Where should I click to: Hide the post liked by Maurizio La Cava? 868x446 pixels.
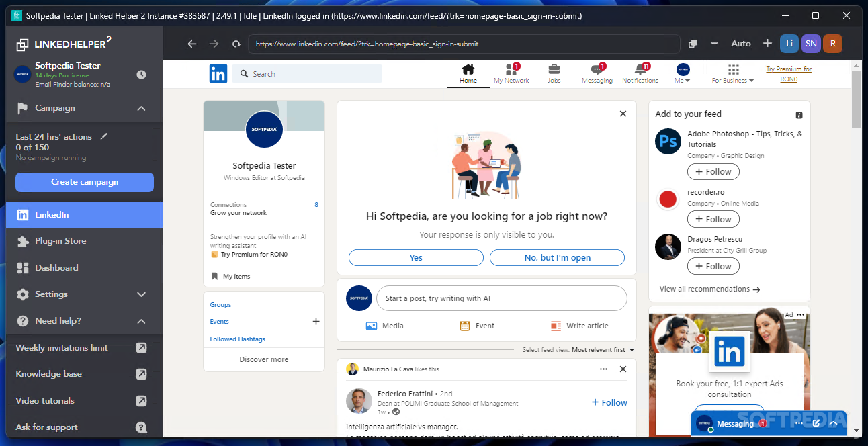point(623,369)
